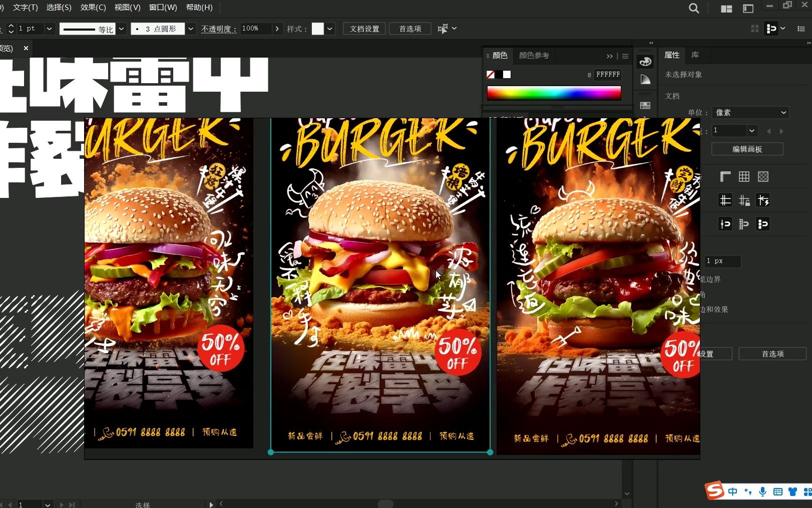Click the Sogou microphone voice input icon
This screenshot has height=508, width=812.
(x=762, y=492)
